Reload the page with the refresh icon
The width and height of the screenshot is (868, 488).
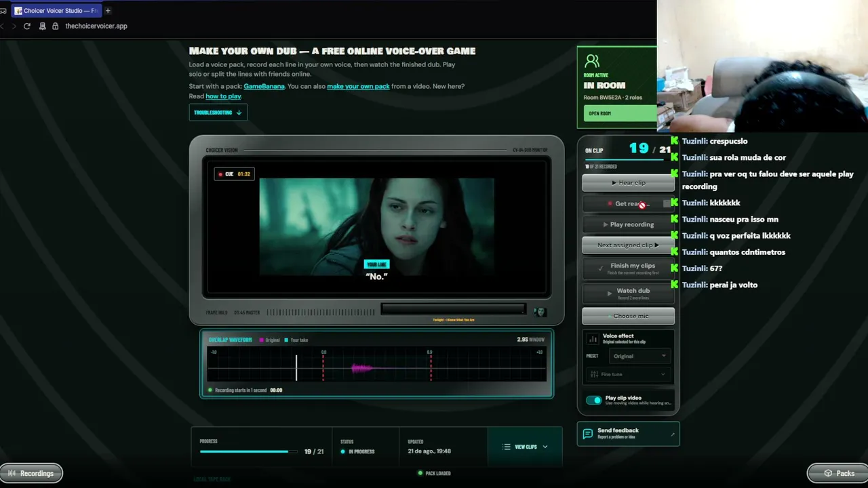click(27, 26)
